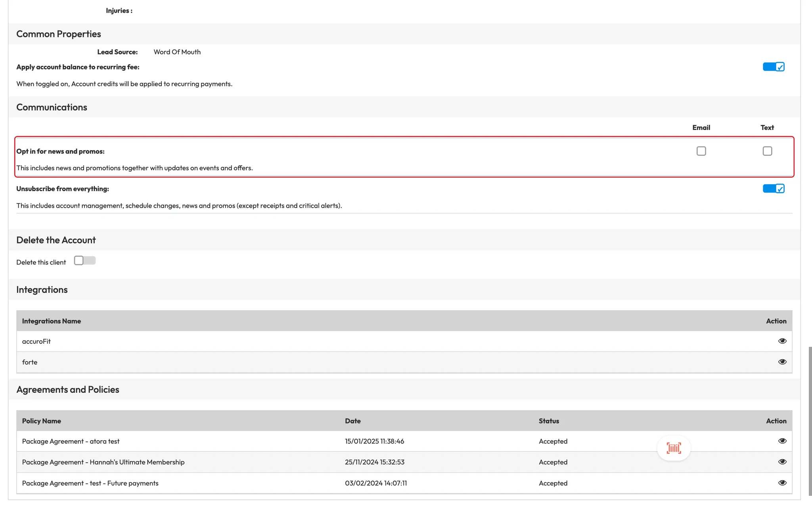Check Email opt in for news and promos

[x=701, y=151]
